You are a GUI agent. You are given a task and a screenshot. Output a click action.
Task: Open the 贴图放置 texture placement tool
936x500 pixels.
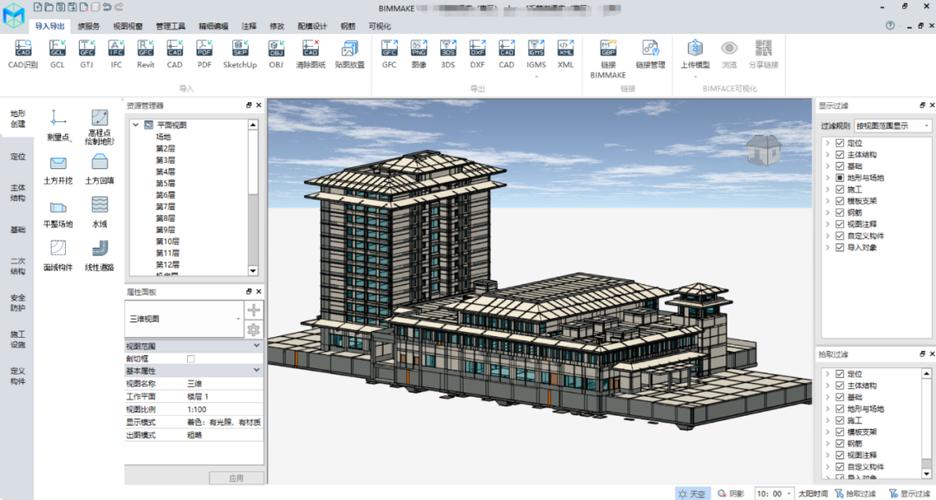350,54
